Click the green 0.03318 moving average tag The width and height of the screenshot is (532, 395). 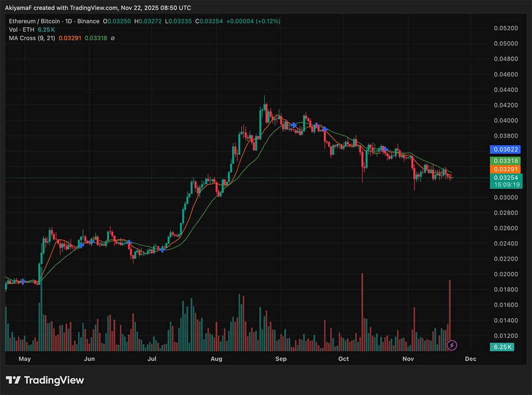[x=504, y=160]
